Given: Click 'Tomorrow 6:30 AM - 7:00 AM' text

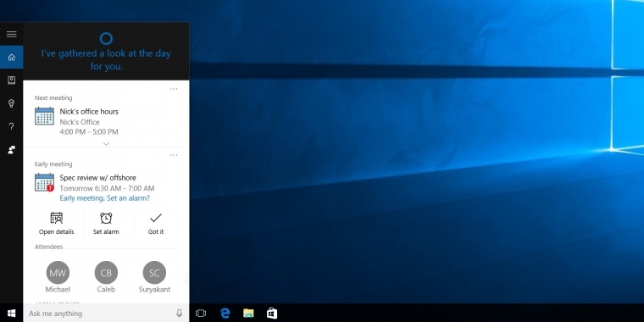Looking at the screenshot, I should (x=107, y=188).
